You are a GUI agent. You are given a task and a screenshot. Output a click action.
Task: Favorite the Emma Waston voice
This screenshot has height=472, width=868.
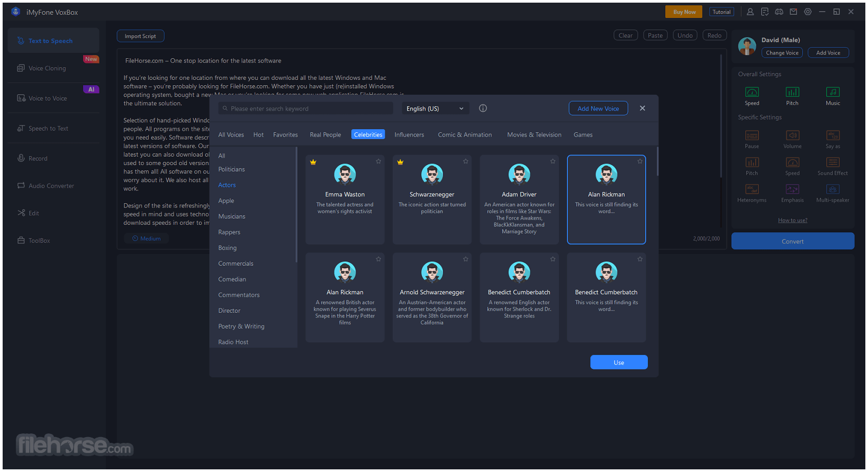click(x=378, y=161)
